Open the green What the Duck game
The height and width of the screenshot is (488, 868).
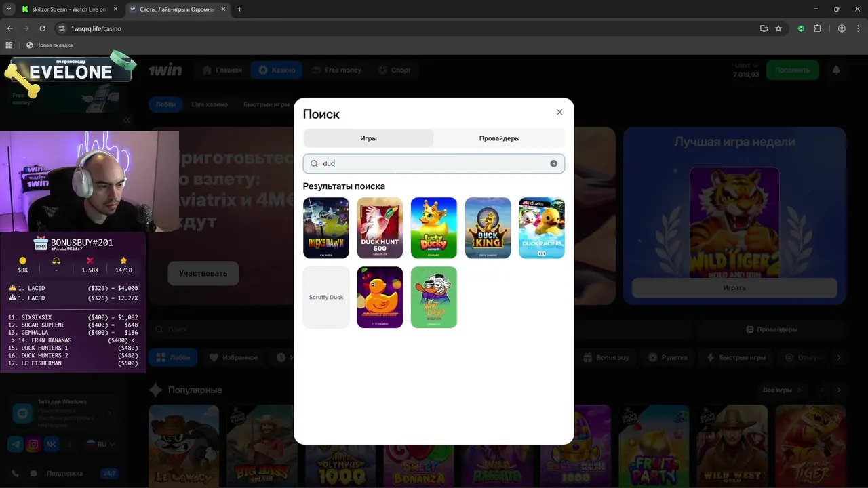click(434, 297)
